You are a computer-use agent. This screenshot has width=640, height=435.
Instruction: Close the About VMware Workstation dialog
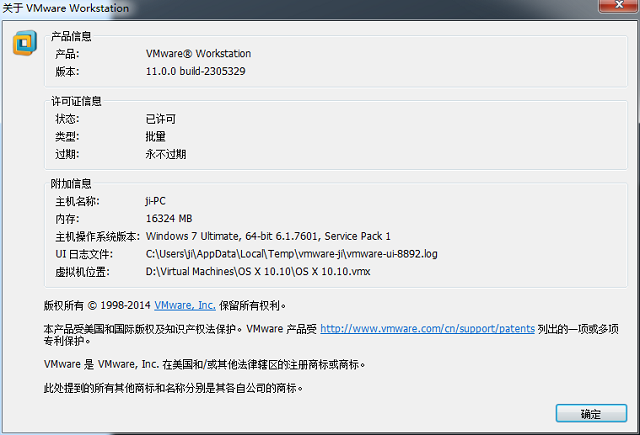click(619, 6)
